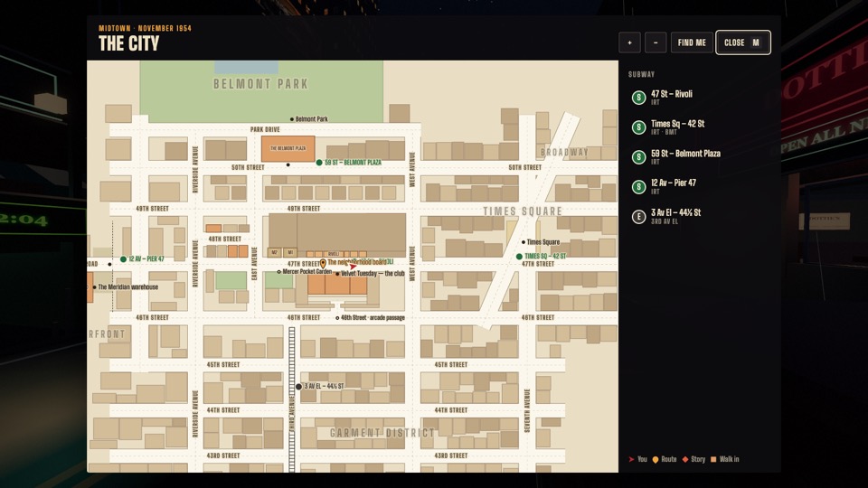Image resolution: width=868 pixels, height=488 pixels.
Task: Click the 3 AV EL – 44½ ST map marker
Action: (x=299, y=387)
